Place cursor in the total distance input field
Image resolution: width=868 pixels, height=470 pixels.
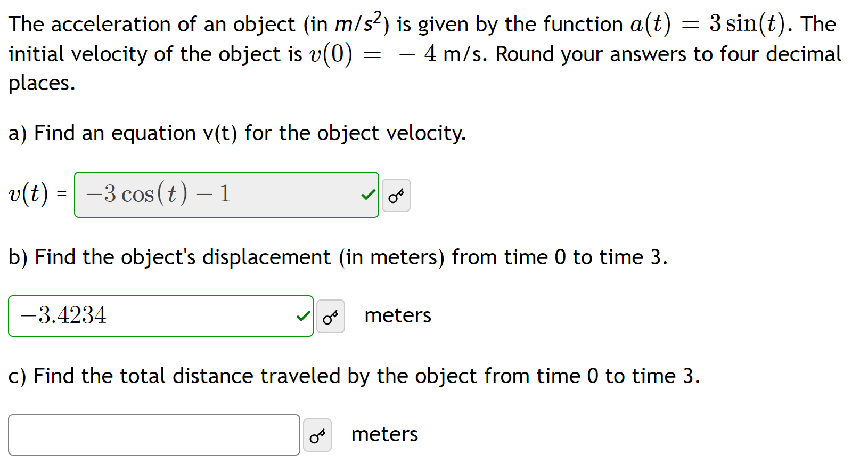[154, 435]
